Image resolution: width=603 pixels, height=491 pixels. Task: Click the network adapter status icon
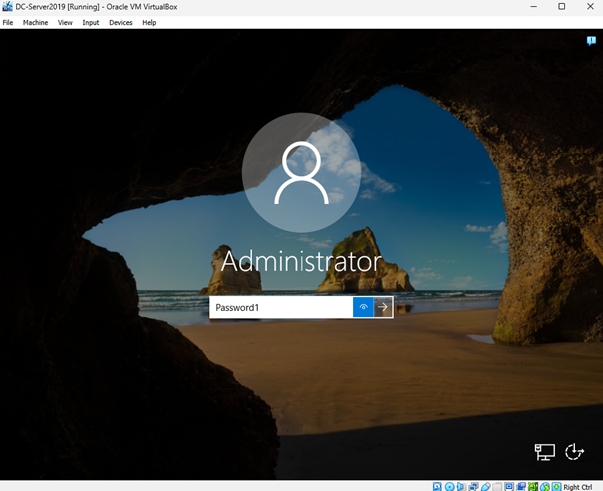[474, 486]
